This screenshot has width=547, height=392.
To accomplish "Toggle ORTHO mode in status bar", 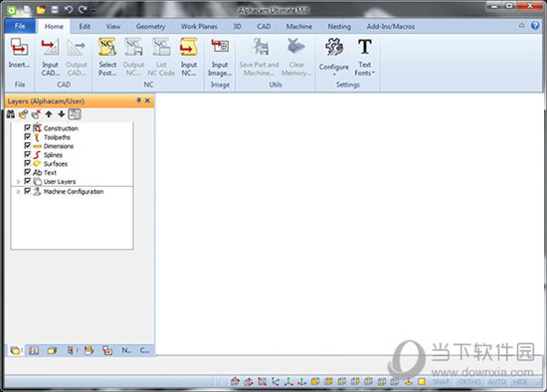I will tap(469, 382).
